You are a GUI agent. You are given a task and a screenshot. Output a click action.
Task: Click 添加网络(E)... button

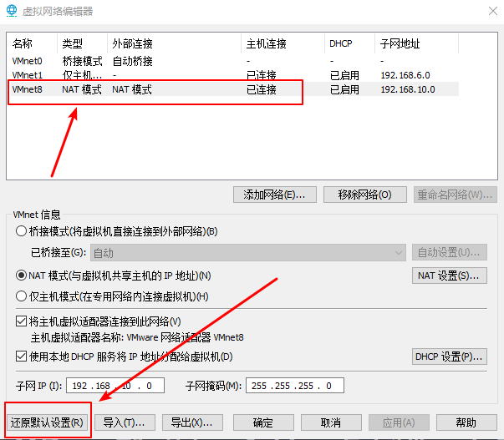coord(275,195)
